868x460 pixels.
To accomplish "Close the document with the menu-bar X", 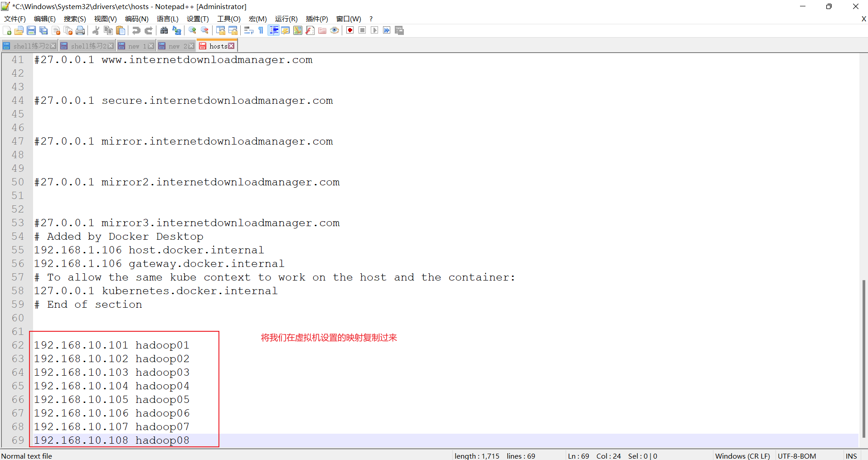I will (x=864, y=19).
